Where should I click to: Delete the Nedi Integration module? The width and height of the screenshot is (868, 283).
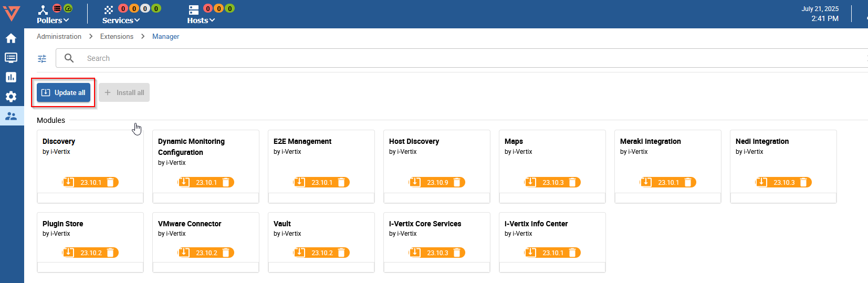tap(803, 182)
